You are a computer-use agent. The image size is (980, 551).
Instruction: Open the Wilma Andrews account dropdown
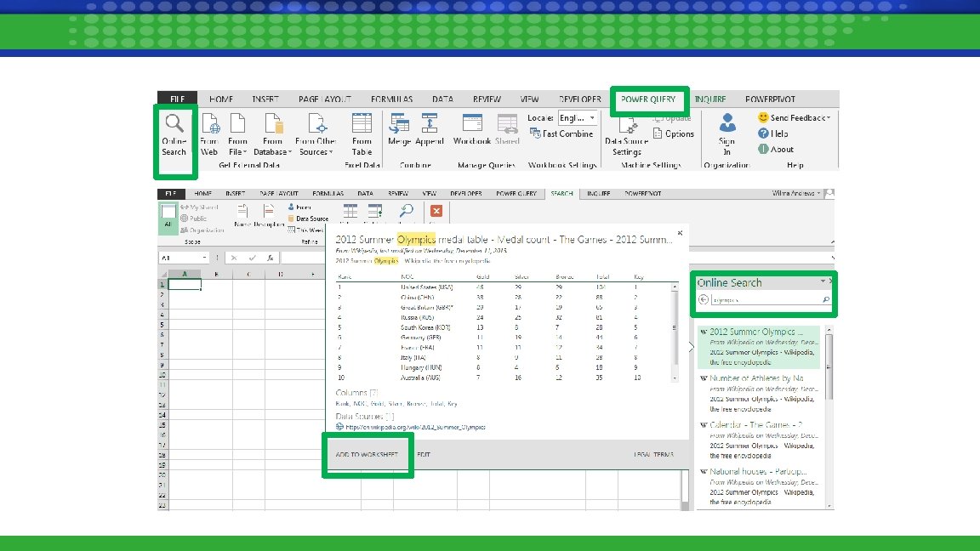(x=796, y=194)
